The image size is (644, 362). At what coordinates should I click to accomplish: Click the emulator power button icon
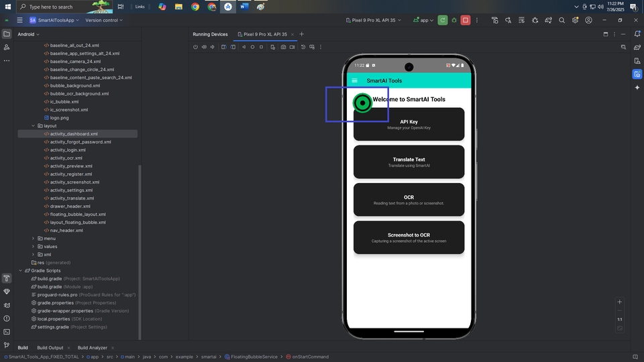(x=195, y=47)
